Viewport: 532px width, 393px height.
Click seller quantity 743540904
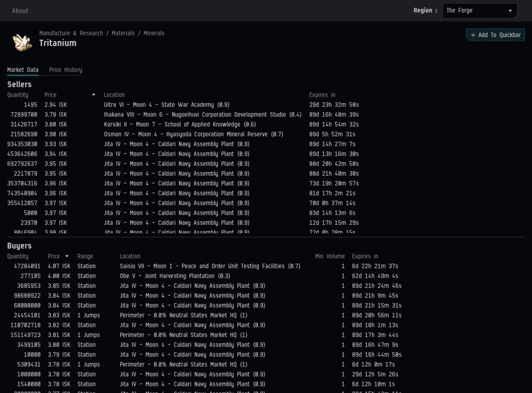pyautogui.click(x=22, y=193)
